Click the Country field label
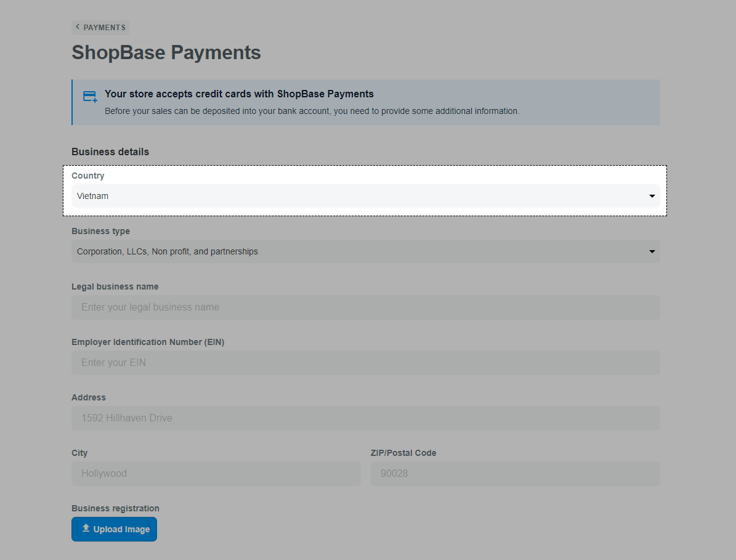Screen dimensions: 736x560 pos(88,176)
